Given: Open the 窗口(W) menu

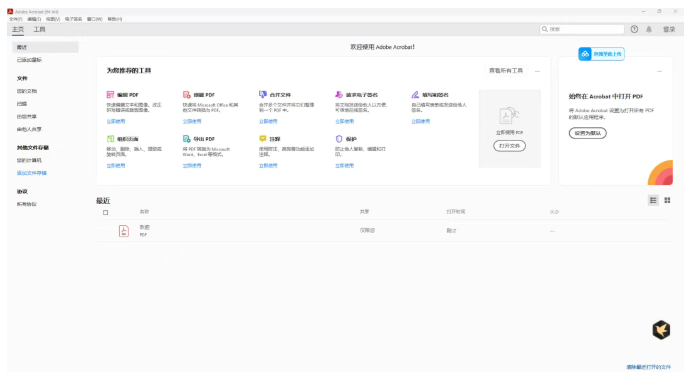Looking at the screenshot, I should click(94, 19).
